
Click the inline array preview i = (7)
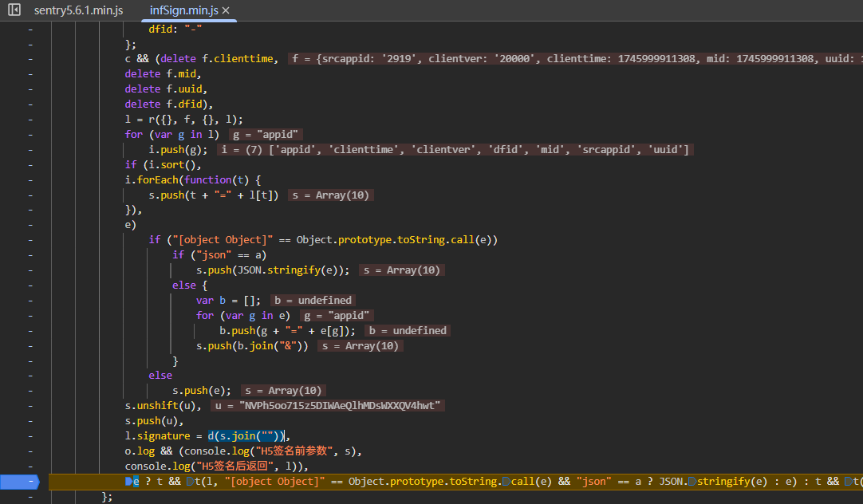click(x=456, y=150)
